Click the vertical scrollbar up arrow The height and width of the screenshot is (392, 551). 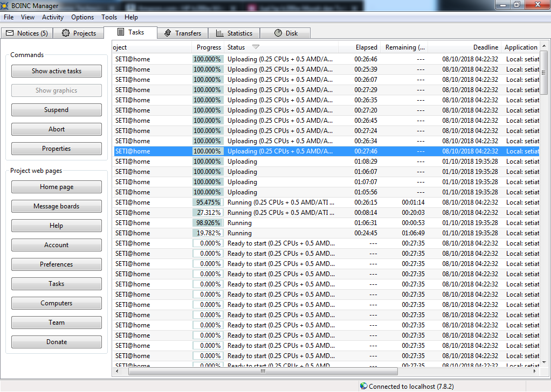544,46
